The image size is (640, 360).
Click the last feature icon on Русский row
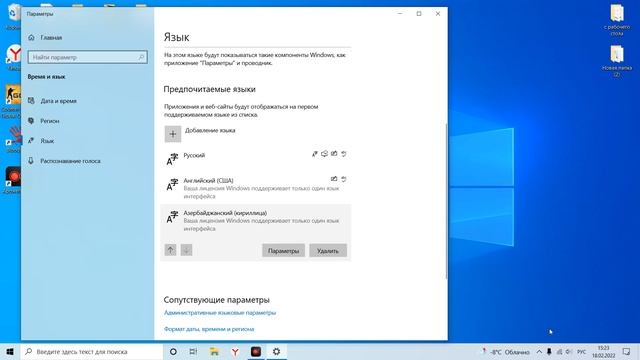344,154
